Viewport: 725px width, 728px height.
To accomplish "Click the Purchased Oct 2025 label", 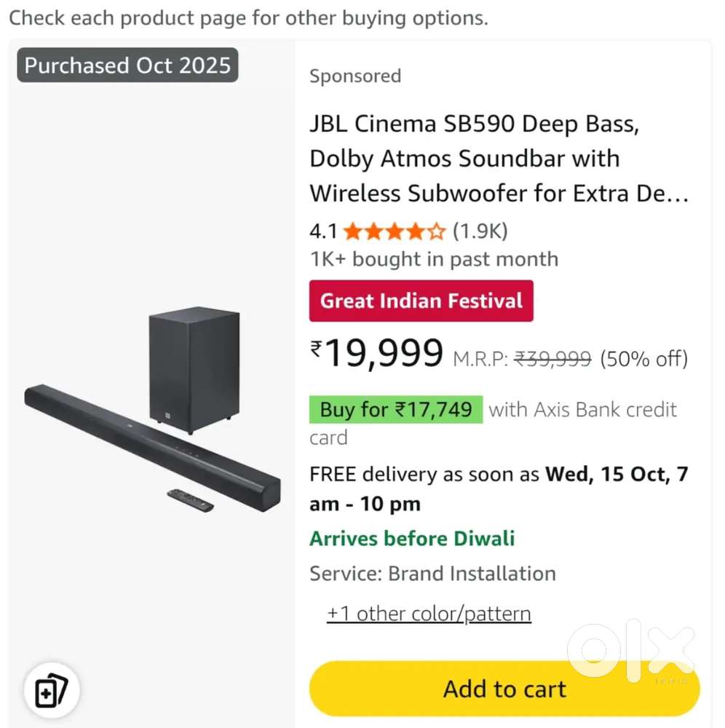I will pos(127,66).
